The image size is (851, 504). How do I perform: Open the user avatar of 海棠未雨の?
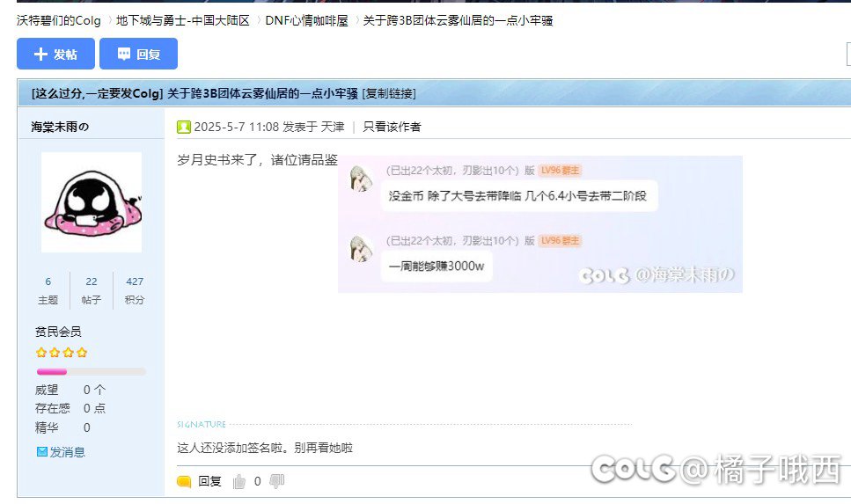(x=92, y=202)
